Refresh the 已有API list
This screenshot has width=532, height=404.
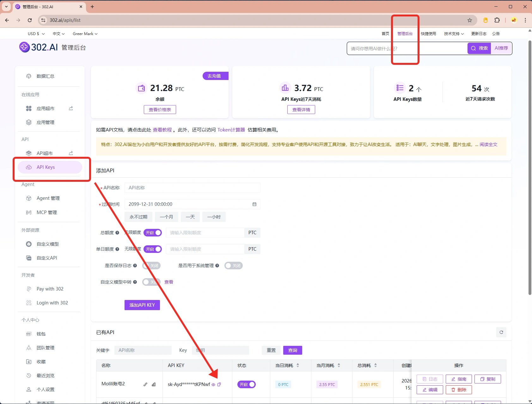coord(501,332)
